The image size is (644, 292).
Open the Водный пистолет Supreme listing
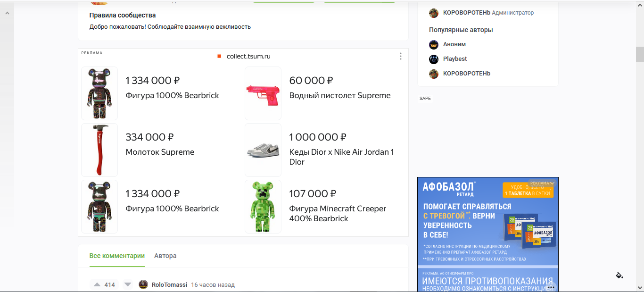tap(339, 95)
